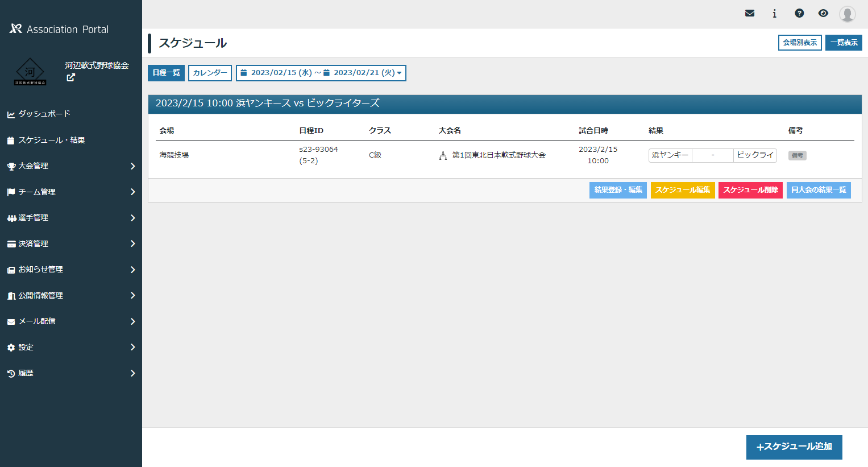Screen dimensions: 868x467
Task: Toggle the eye preview icon in header
Action: [823, 13]
